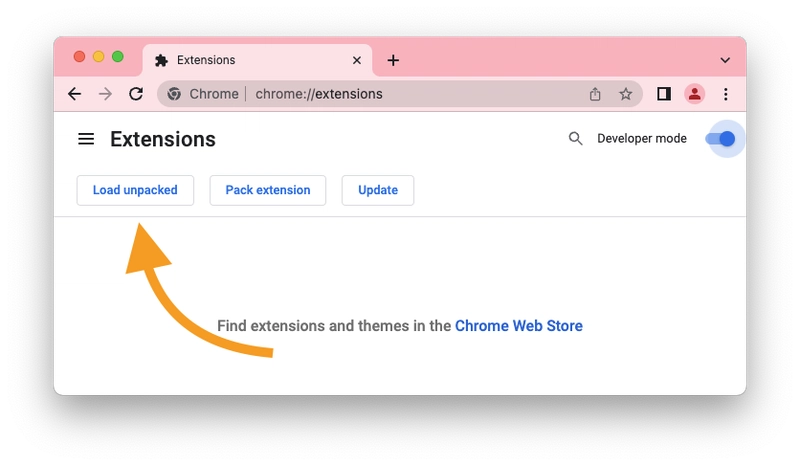
Task: Open the Chrome Web Store link
Action: click(518, 326)
